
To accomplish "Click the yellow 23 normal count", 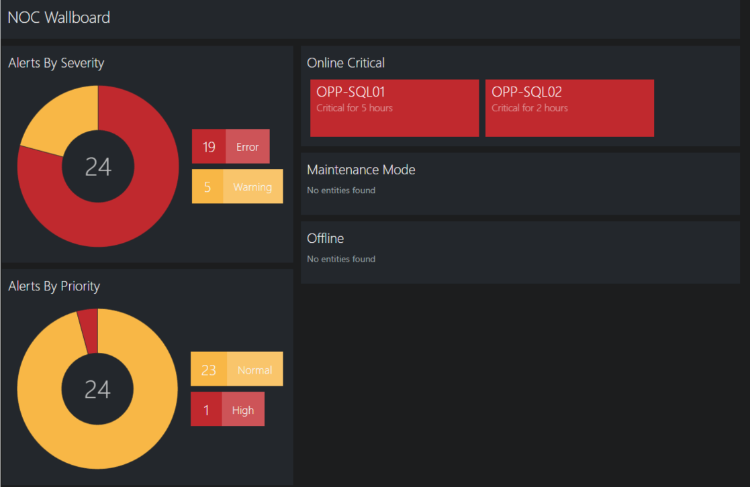I will pyautogui.click(x=209, y=369).
